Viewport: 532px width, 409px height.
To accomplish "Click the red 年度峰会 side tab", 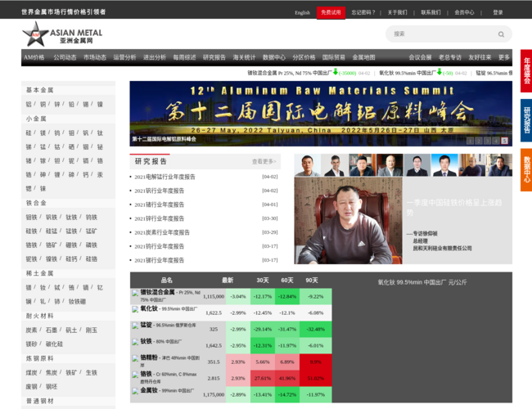I will tap(526, 71).
